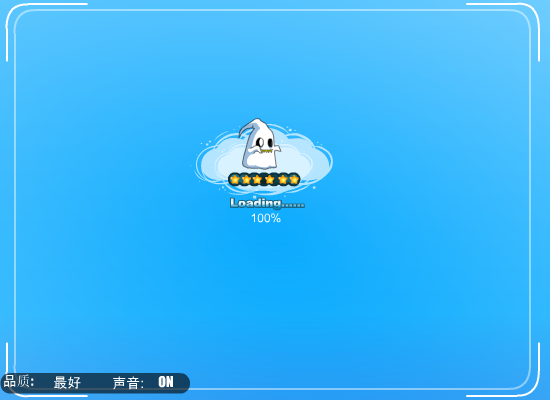This screenshot has height=400, width=550.
Task: Click the ghost's stitched mouth
Action: pyautogui.click(x=266, y=151)
